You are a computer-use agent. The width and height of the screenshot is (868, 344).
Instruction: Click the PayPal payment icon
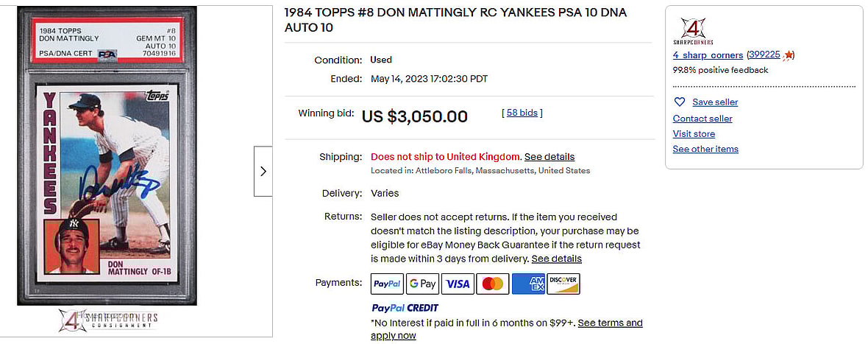(x=387, y=284)
